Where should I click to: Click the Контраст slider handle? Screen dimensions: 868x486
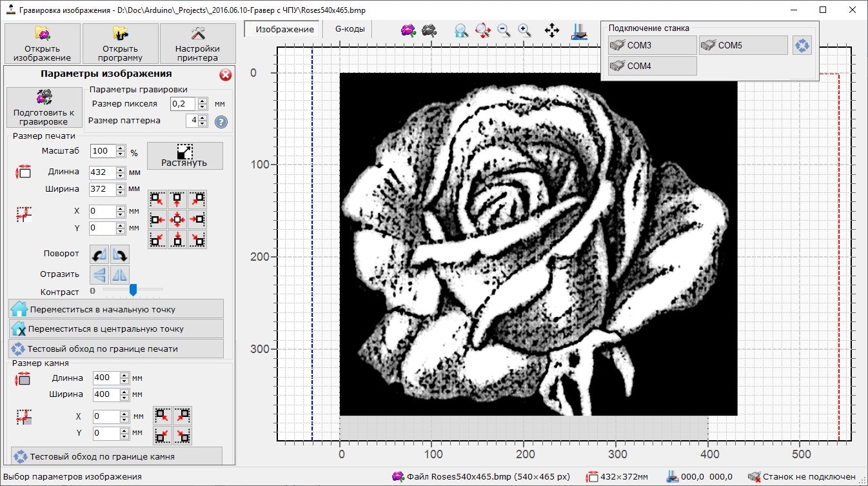click(133, 290)
